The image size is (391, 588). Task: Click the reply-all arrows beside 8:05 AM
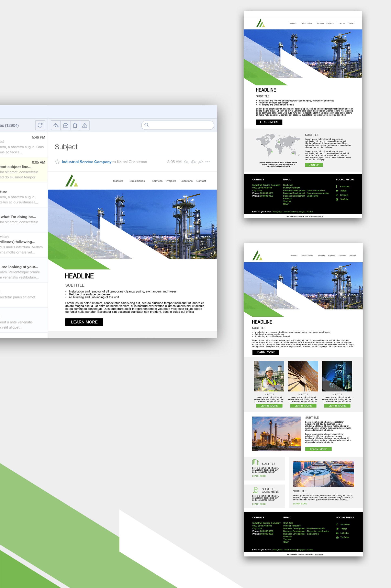coord(193,162)
